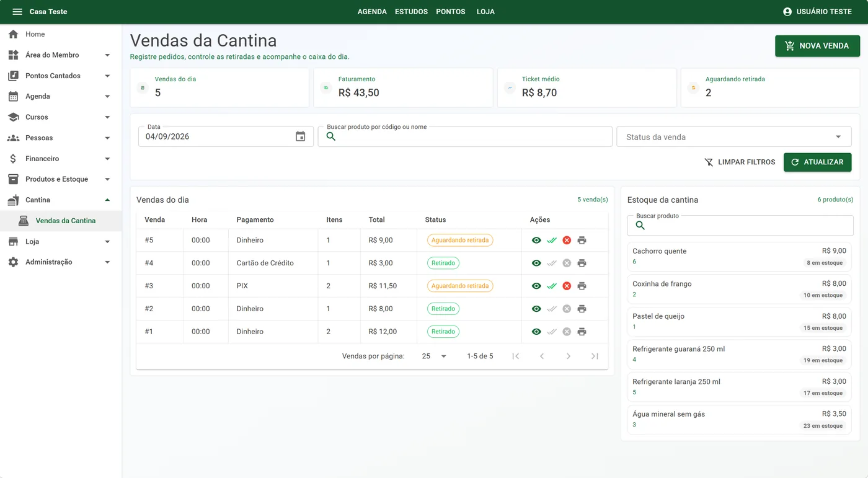Print receipt for sale #1
Image resolution: width=868 pixels, height=478 pixels.
point(582,332)
